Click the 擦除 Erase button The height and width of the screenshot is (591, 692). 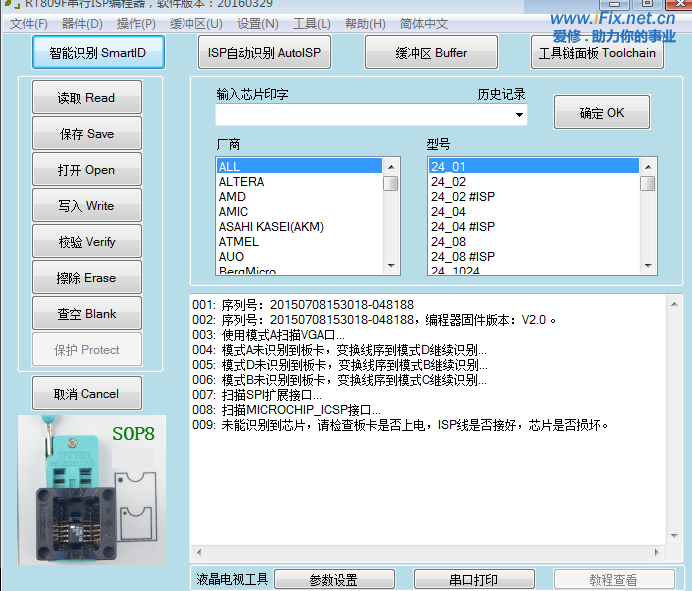click(x=87, y=277)
